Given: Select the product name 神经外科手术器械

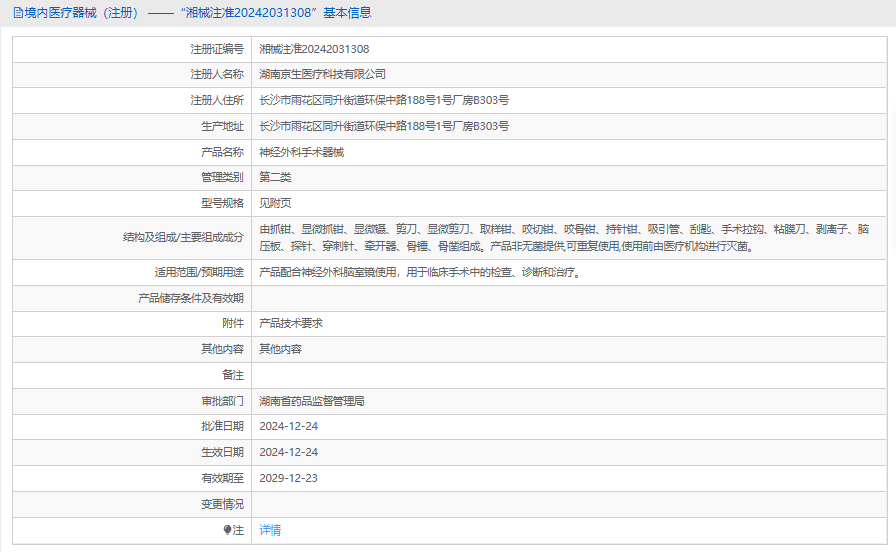Looking at the screenshot, I should 301,152.
